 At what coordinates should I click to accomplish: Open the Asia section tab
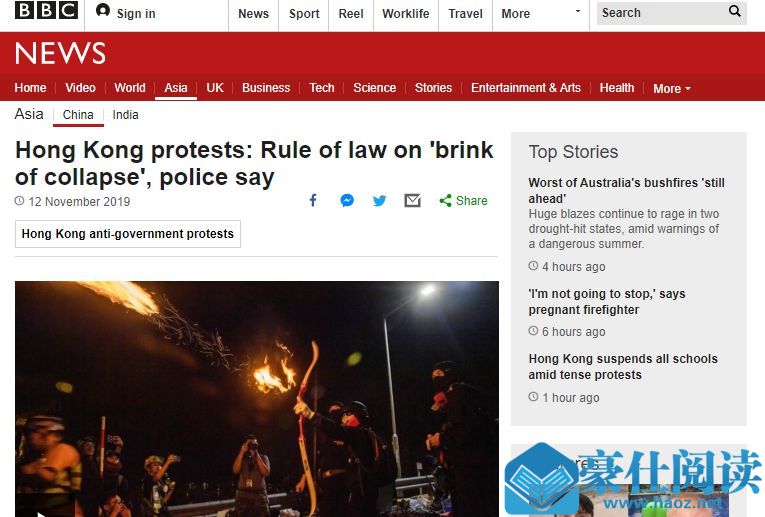point(176,88)
